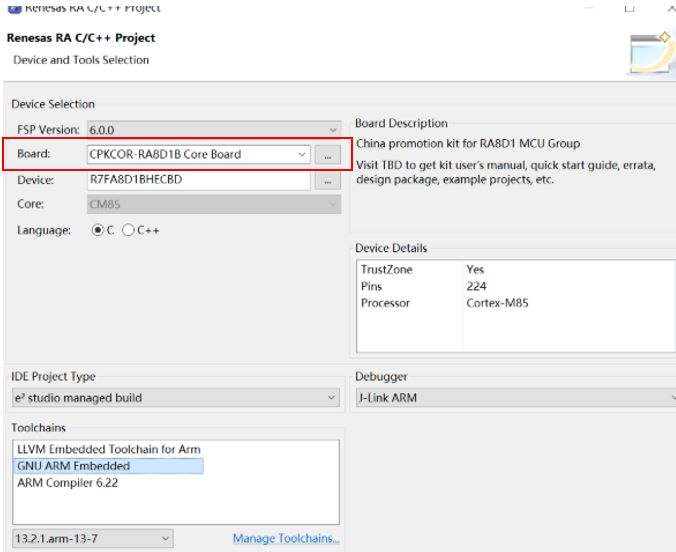Select the C language radio button
The image size is (676, 552).
pos(98,230)
